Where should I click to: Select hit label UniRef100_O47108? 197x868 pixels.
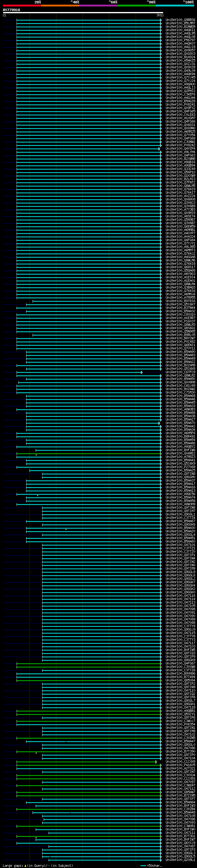180,816
